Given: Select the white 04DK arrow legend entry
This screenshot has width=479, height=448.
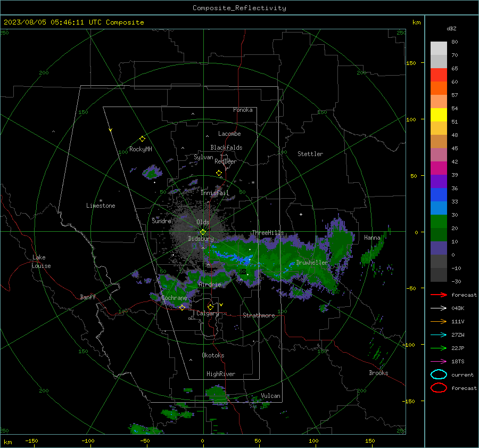Looking at the screenshot, I should (x=439, y=308).
